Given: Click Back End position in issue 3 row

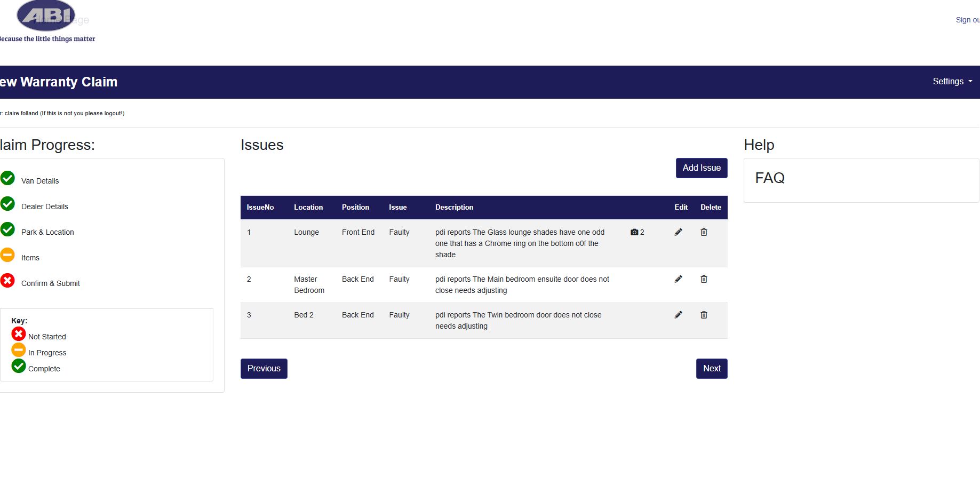Looking at the screenshot, I should tap(358, 315).
